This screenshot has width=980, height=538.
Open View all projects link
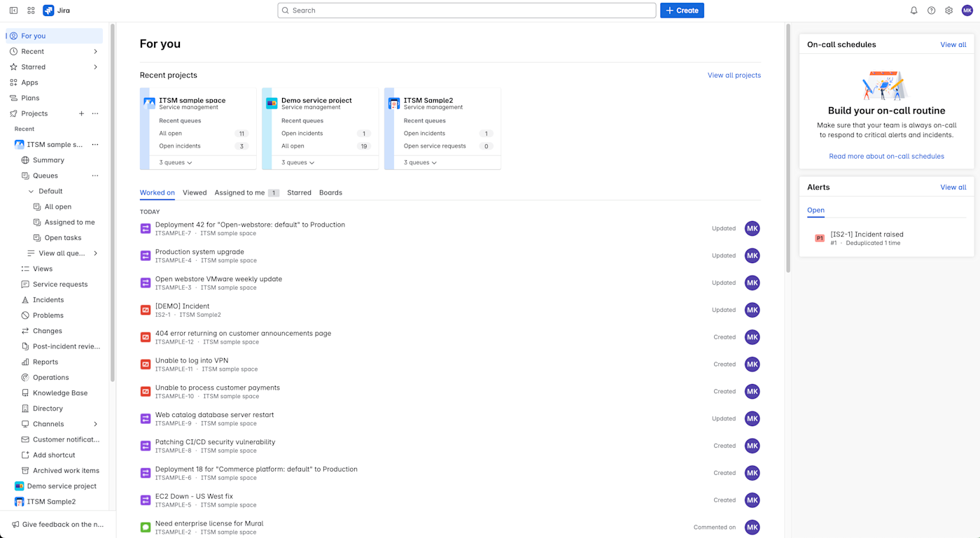pos(734,75)
